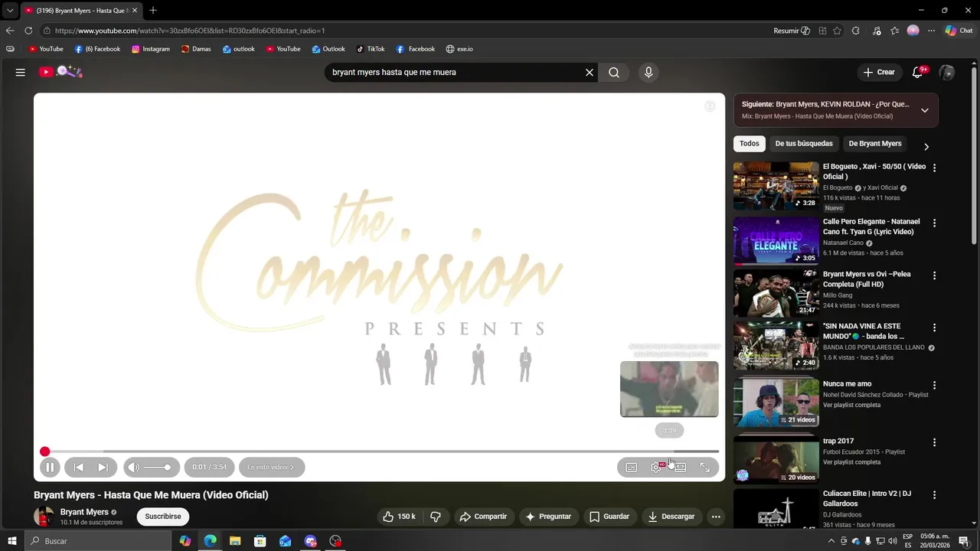Show more filter chips with the arrow
The image size is (980, 551).
tap(926, 146)
